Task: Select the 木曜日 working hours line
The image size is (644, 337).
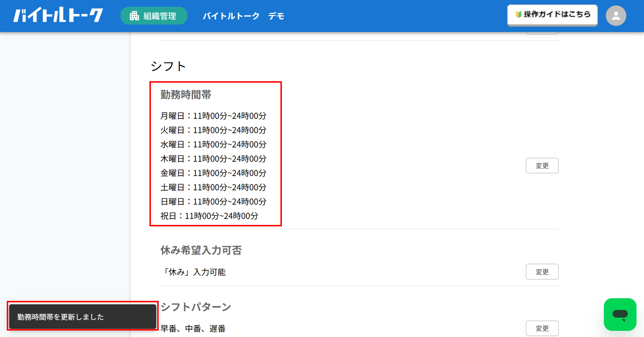Action: pos(213,158)
